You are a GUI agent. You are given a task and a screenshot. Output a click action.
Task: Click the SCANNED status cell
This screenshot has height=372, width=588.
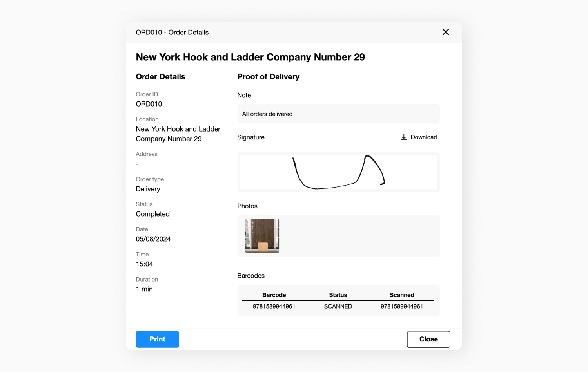pos(338,306)
